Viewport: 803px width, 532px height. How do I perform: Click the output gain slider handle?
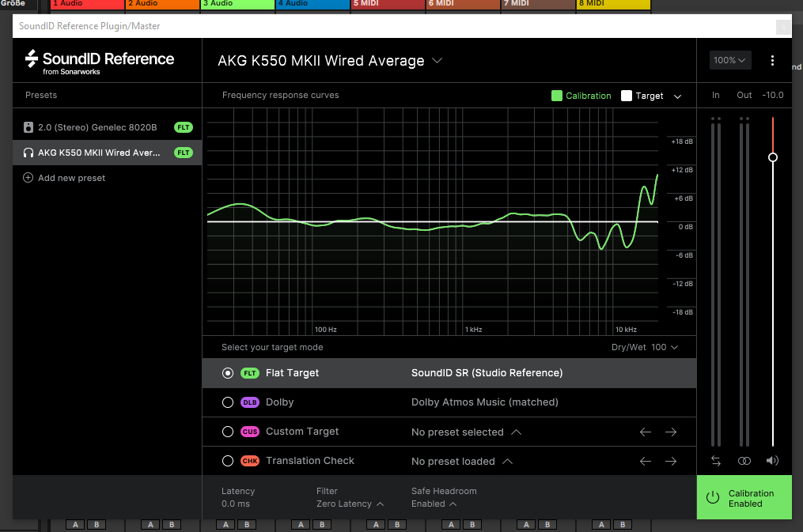point(773,157)
